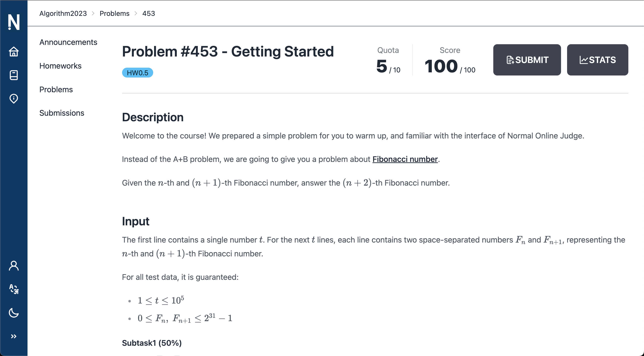Click the document icon inside SUBMIT button
Image resolution: width=644 pixels, height=356 pixels.
pos(510,60)
